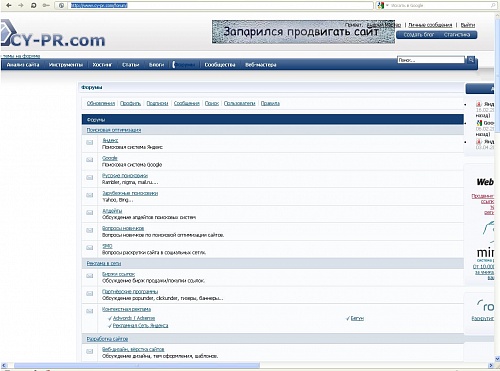Click the CY-PR.com logo
Screen dimensions: 500x371
[53, 34]
